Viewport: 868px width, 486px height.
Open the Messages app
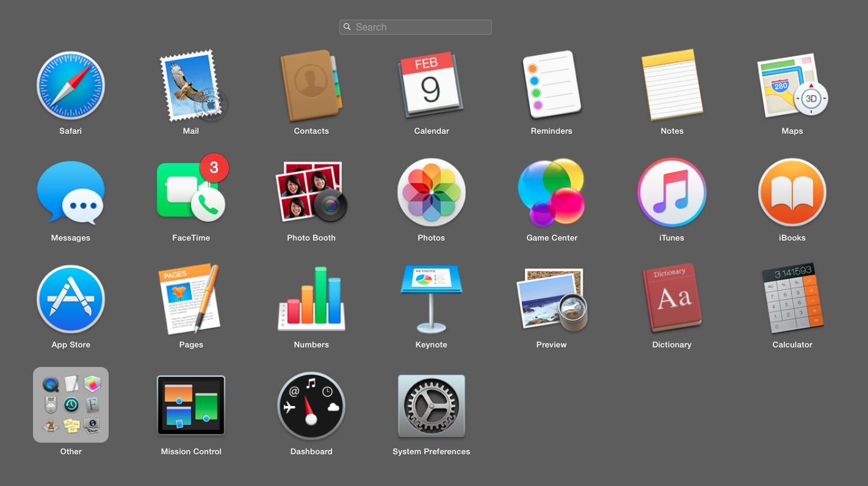(x=70, y=192)
